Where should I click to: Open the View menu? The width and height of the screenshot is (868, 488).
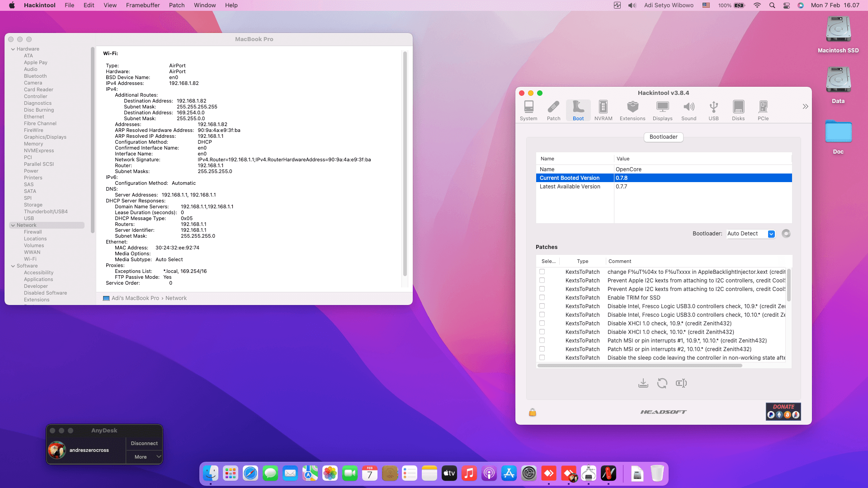[x=110, y=5]
